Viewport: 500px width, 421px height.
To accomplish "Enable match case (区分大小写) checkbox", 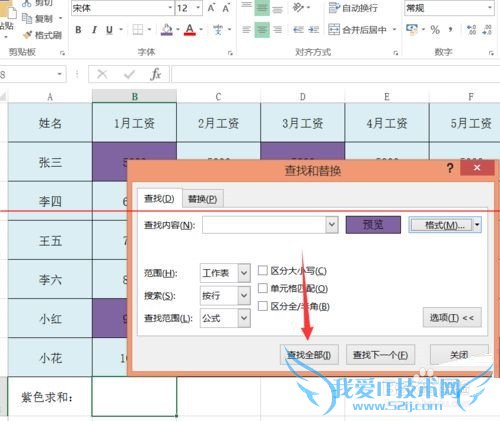I will [263, 270].
